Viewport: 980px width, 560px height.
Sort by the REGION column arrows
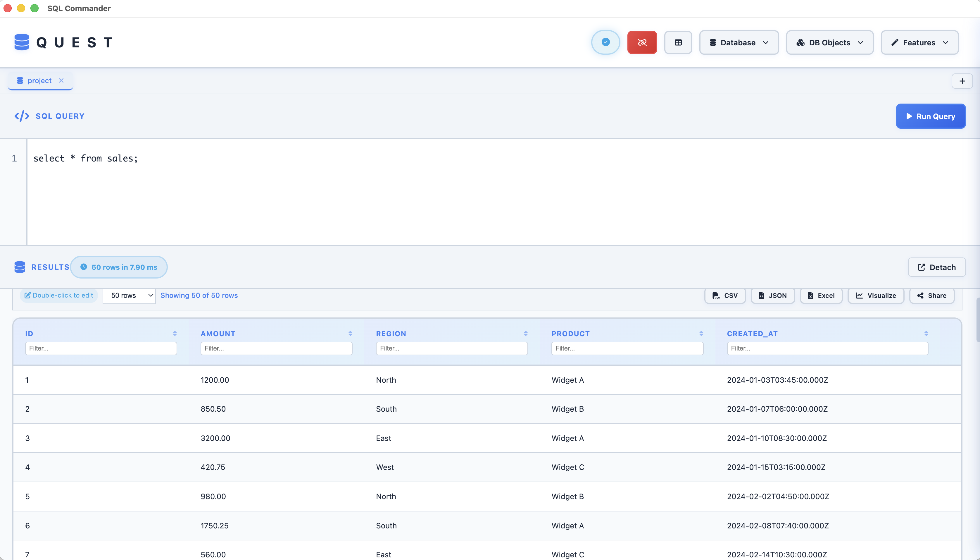point(526,334)
